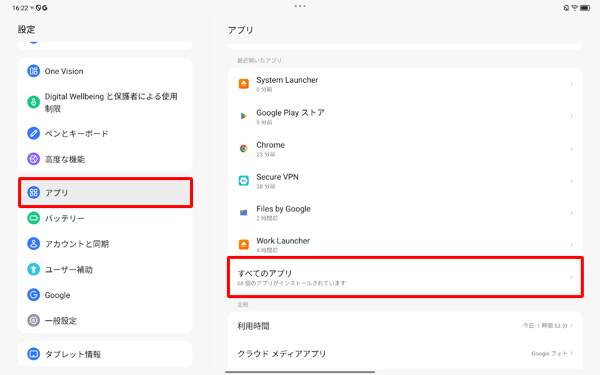
Task: Tap the Wi-Fi indicator in status bar
Action: coord(575,8)
